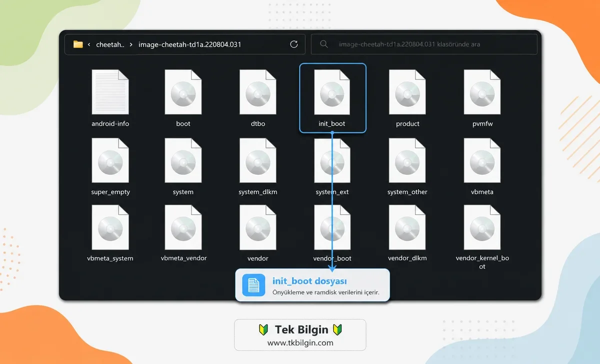Select the system_dlkm image file icon

tap(258, 161)
